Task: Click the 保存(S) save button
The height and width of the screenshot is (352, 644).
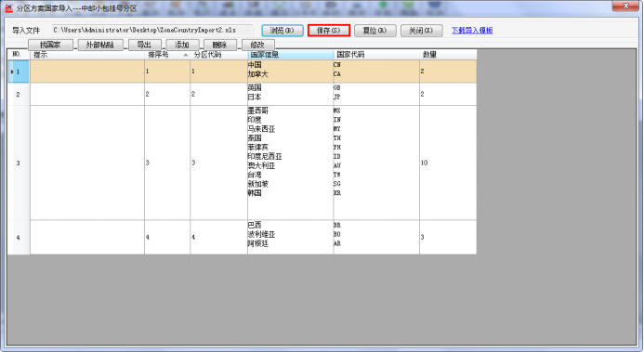Action: [329, 31]
